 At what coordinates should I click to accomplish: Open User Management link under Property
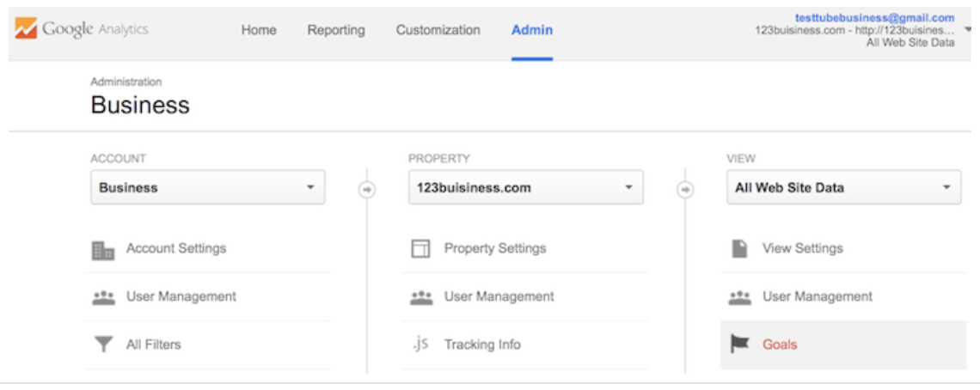pyautogui.click(x=499, y=296)
